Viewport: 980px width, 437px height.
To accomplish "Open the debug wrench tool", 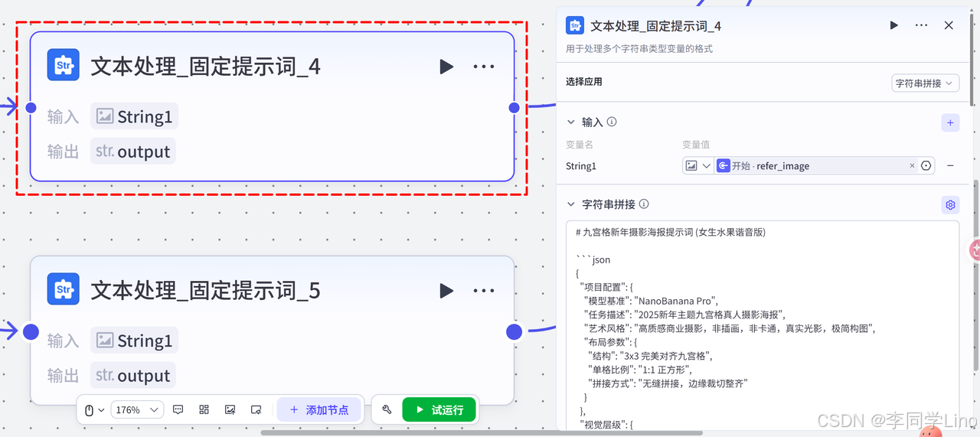I will pos(387,410).
